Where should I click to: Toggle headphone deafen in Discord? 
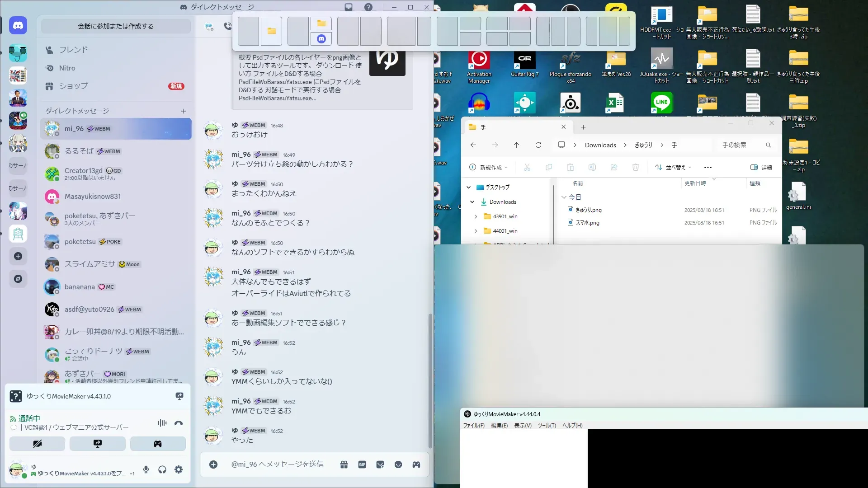pyautogui.click(x=162, y=469)
